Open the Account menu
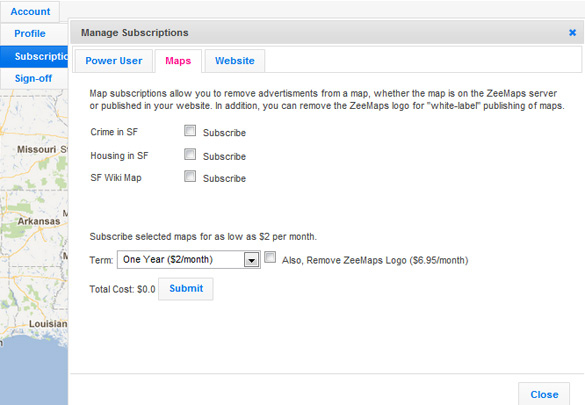Screen dimensions: 585x405 click(x=30, y=12)
